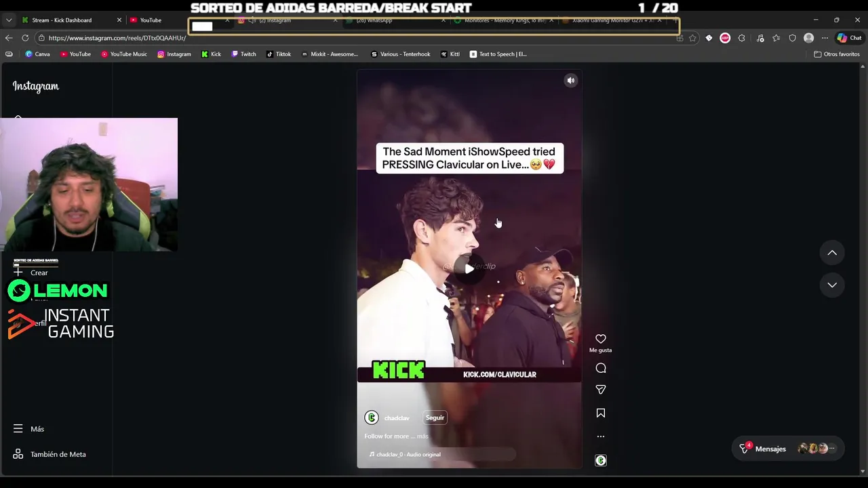Screen dimensions: 868x488
Task: Go to the next reel with down chevron
Action: coord(832,285)
